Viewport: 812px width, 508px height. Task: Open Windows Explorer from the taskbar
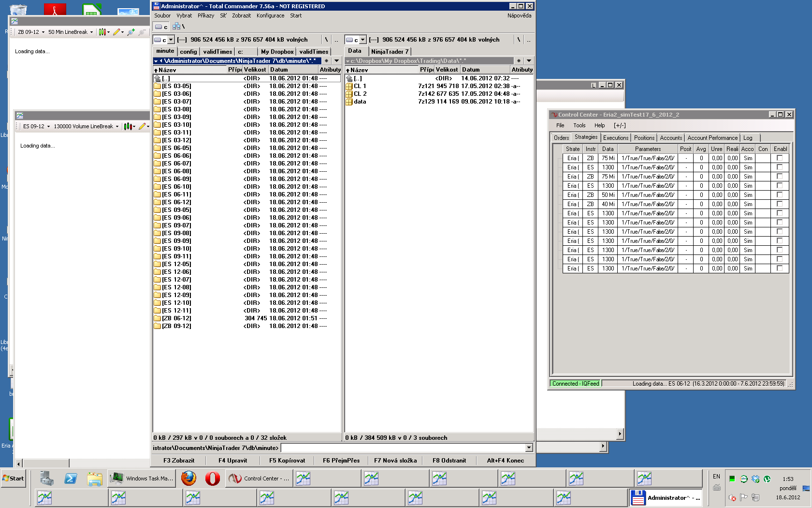pyautogui.click(x=95, y=478)
